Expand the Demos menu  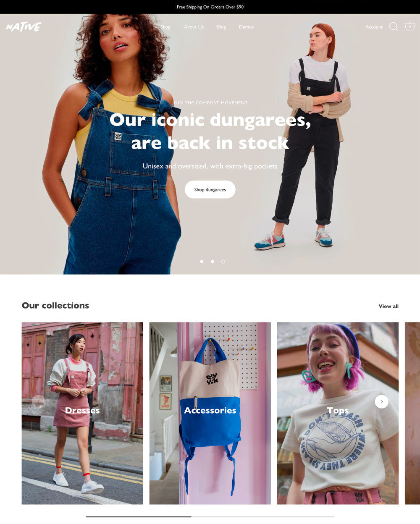(246, 27)
